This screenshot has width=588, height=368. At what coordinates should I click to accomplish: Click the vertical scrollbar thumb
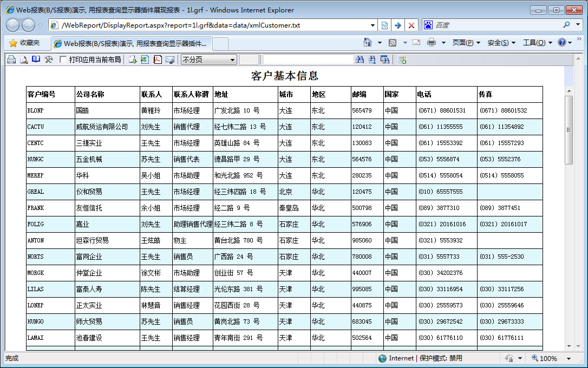(x=569, y=130)
